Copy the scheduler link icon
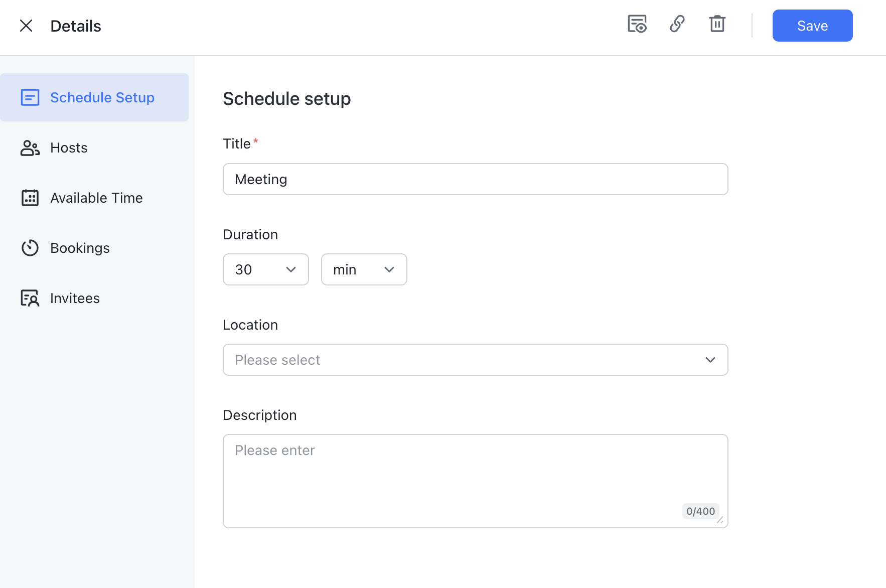The image size is (886, 588). (677, 24)
